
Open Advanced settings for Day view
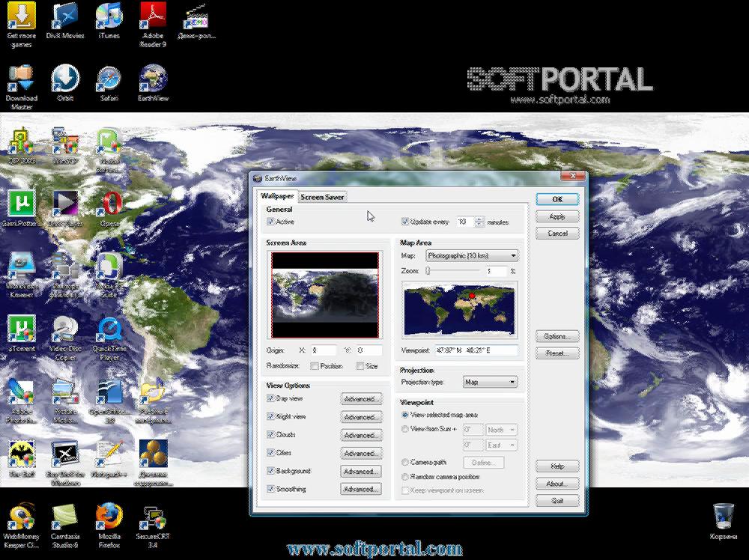361,398
